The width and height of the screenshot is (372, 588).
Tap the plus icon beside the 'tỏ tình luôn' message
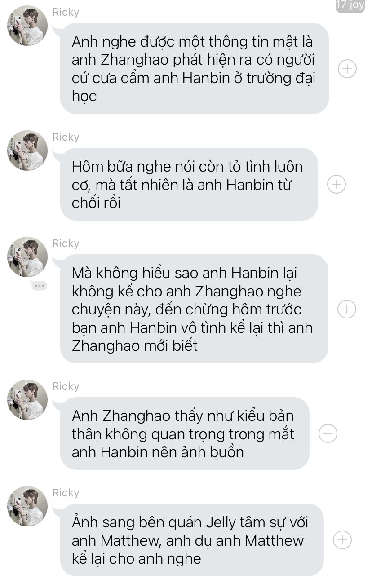click(x=337, y=184)
